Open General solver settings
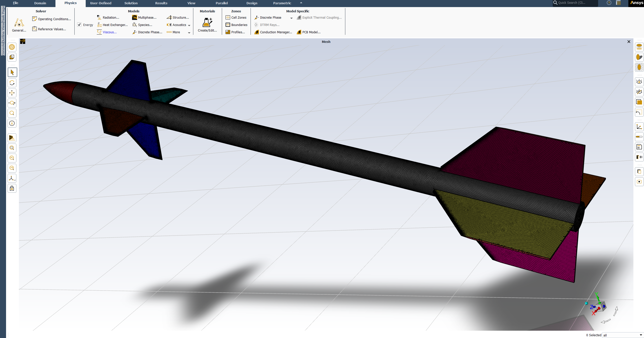Viewport: 644px width, 338px height. pos(19,25)
